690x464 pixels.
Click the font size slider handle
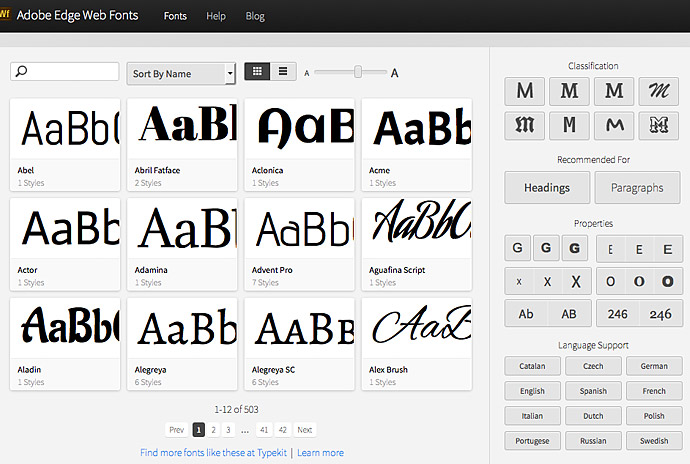point(358,72)
